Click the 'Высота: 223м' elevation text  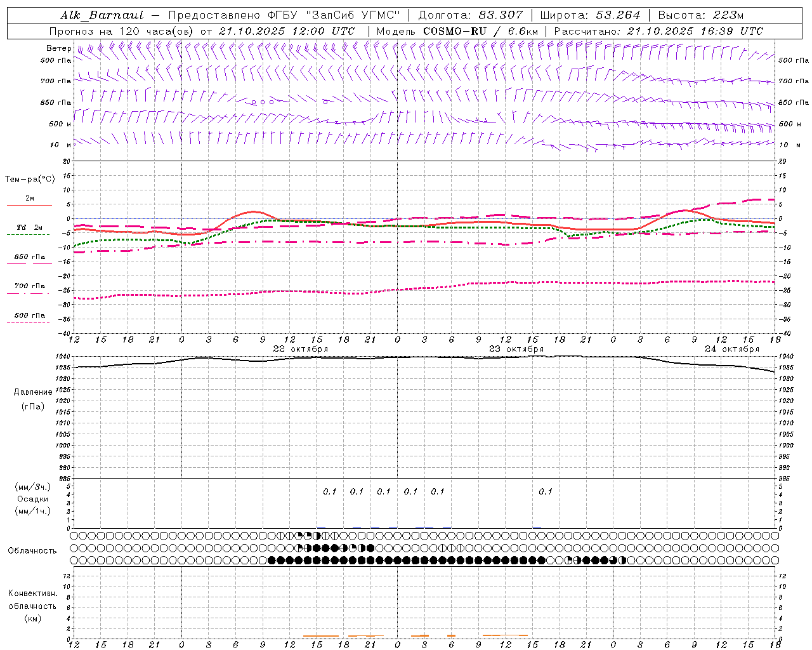pyautogui.click(x=700, y=15)
